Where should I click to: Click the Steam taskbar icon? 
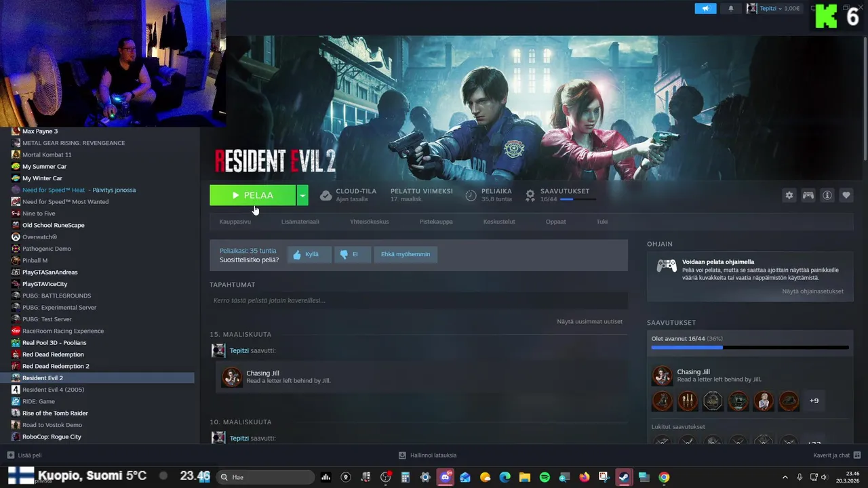[624, 477]
